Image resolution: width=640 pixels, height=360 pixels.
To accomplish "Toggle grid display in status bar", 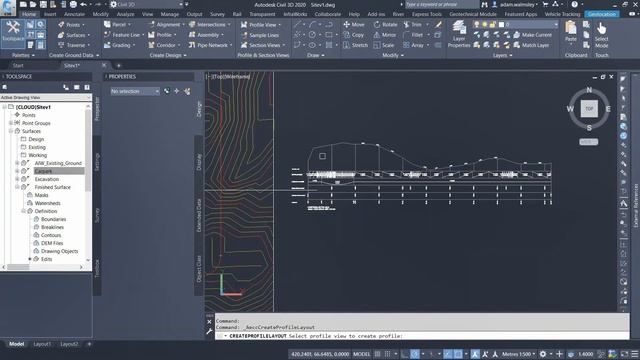I will (378, 354).
